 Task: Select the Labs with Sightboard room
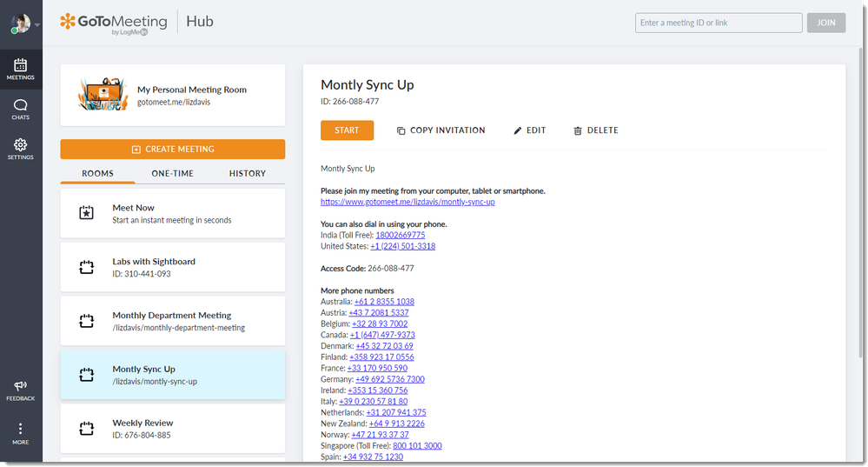(x=173, y=267)
